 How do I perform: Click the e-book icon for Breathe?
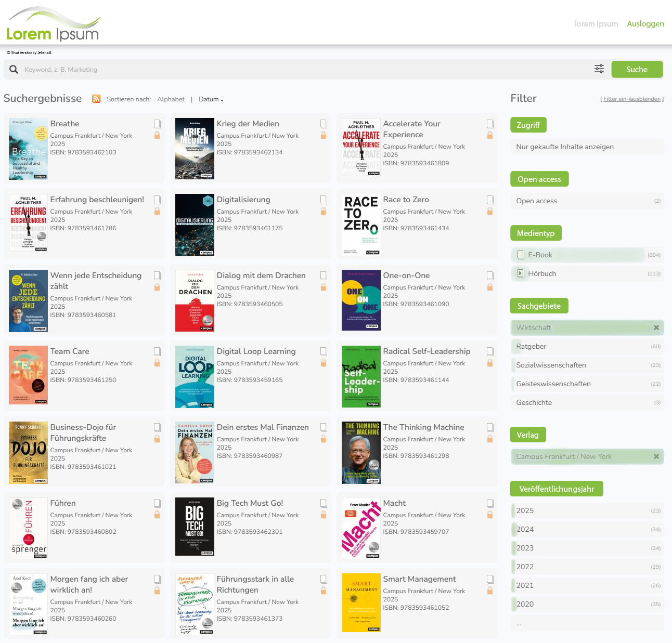[x=157, y=124]
